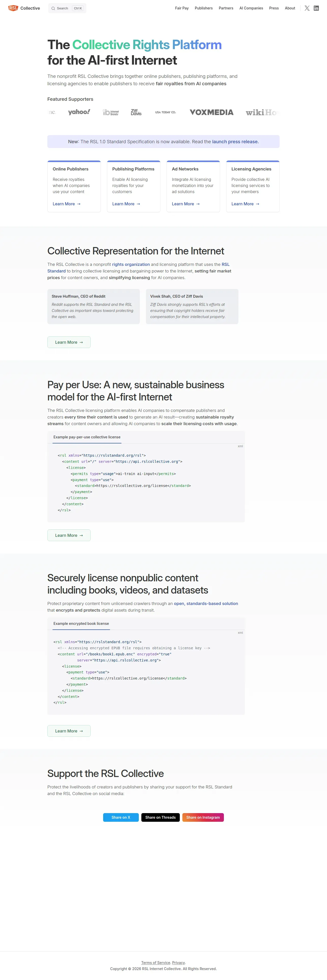The image size is (327, 980).
Task: Click Learn More under Online Publishers
Action: coord(66,204)
